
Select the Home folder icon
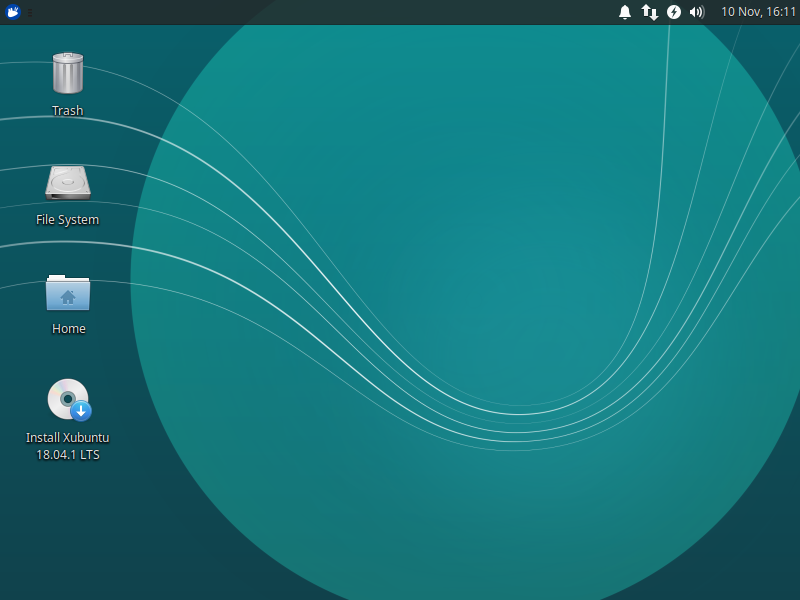pyautogui.click(x=68, y=292)
